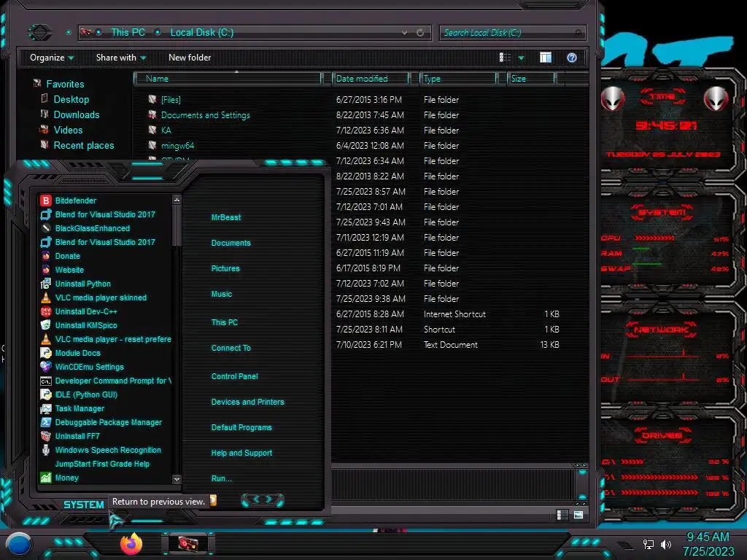
Task: Launch BlackGlassEnhanced program entry
Action: click(93, 228)
